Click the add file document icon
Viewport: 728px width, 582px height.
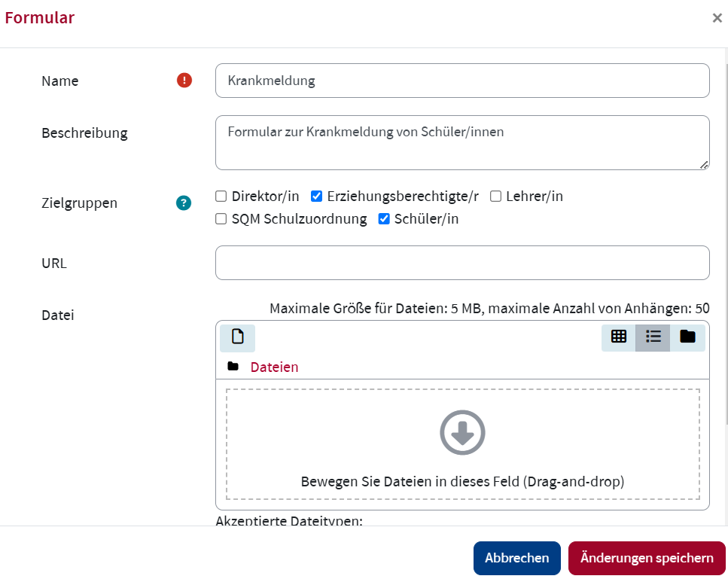click(x=237, y=338)
